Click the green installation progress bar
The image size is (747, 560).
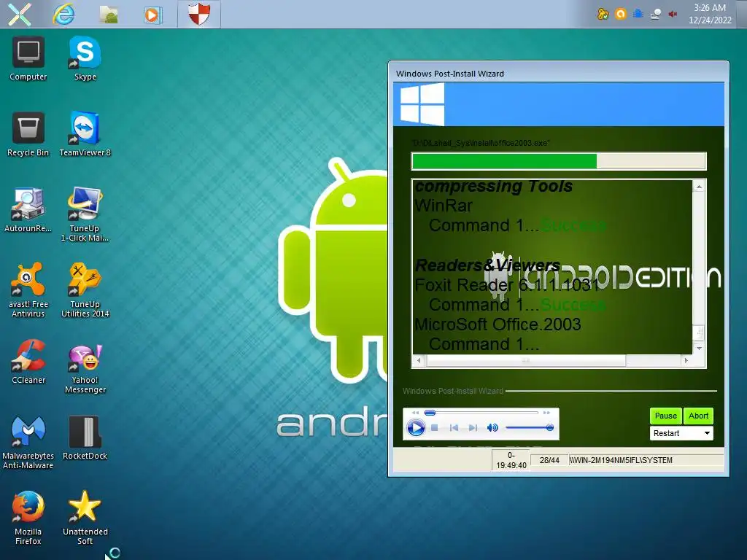(x=558, y=161)
